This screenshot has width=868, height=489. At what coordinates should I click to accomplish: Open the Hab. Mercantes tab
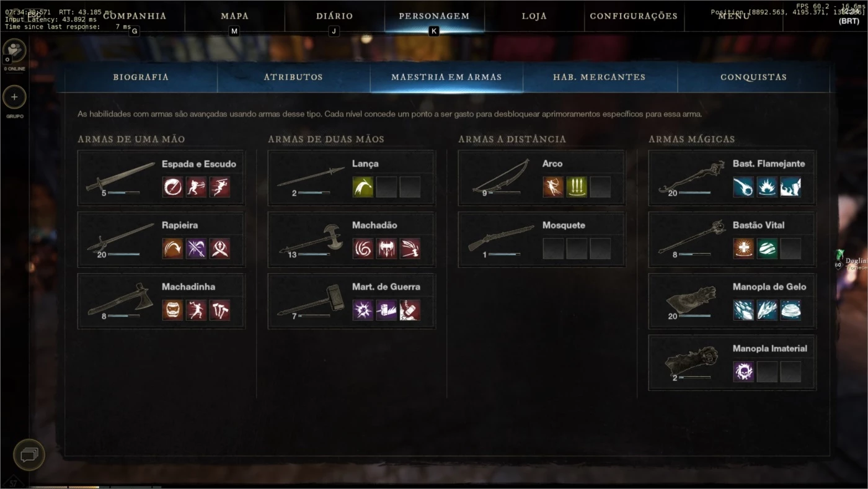[x=600, y=77]
